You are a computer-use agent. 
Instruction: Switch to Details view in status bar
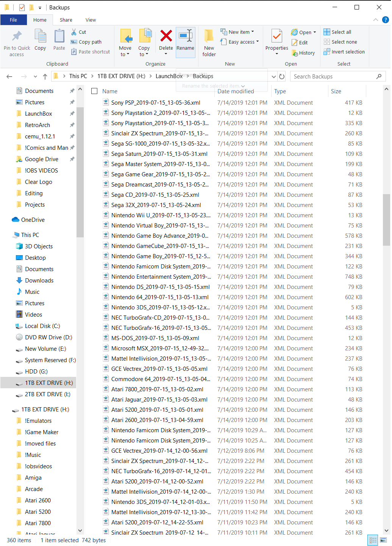tap(373, 540)
